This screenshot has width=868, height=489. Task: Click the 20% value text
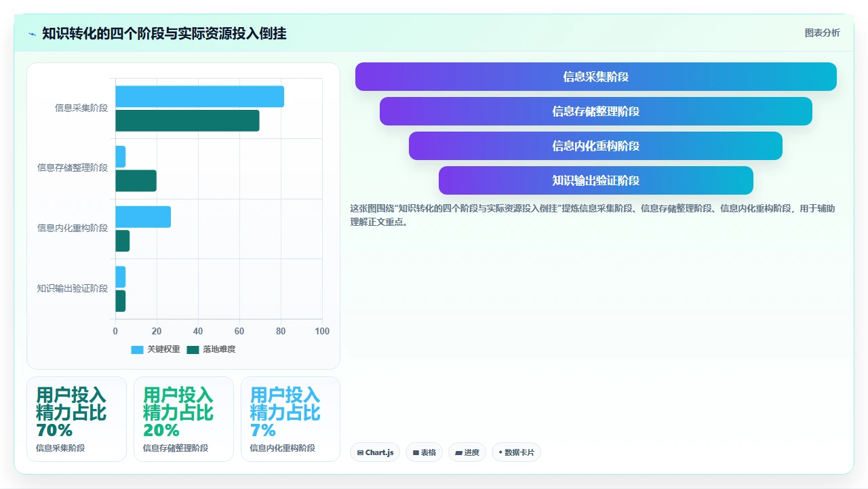coord(161,430)
